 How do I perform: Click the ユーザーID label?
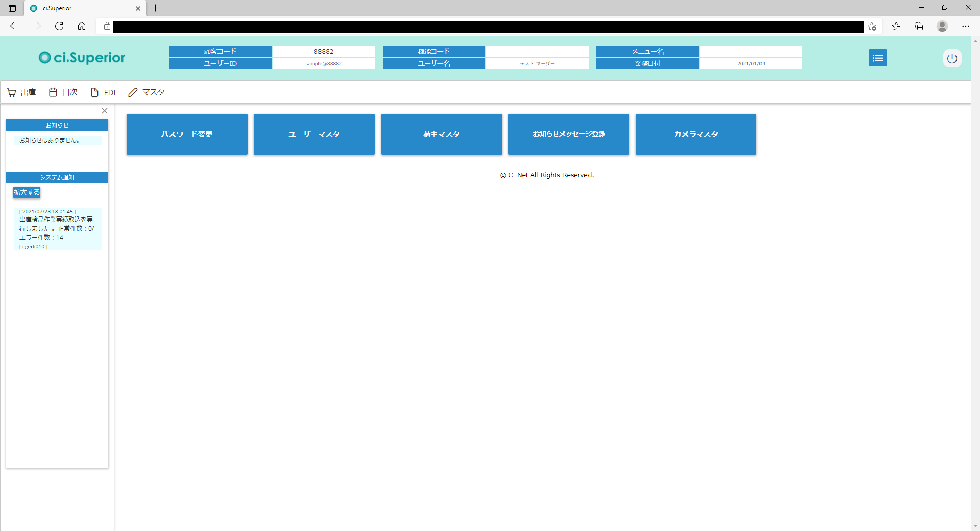[x=220, y=64]
